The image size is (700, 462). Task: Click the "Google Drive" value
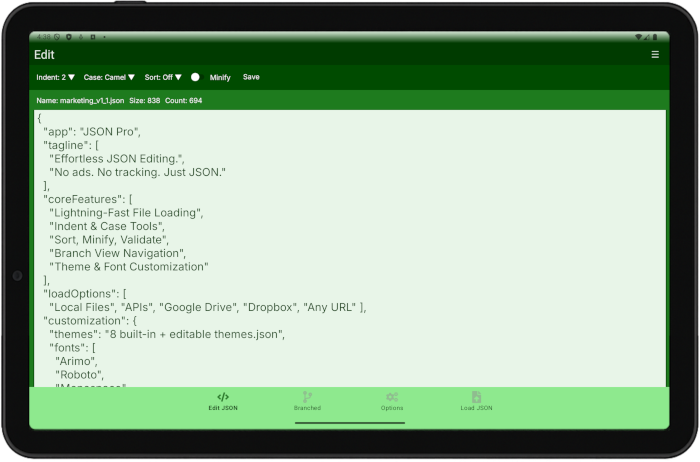click(x=199, y=307)
